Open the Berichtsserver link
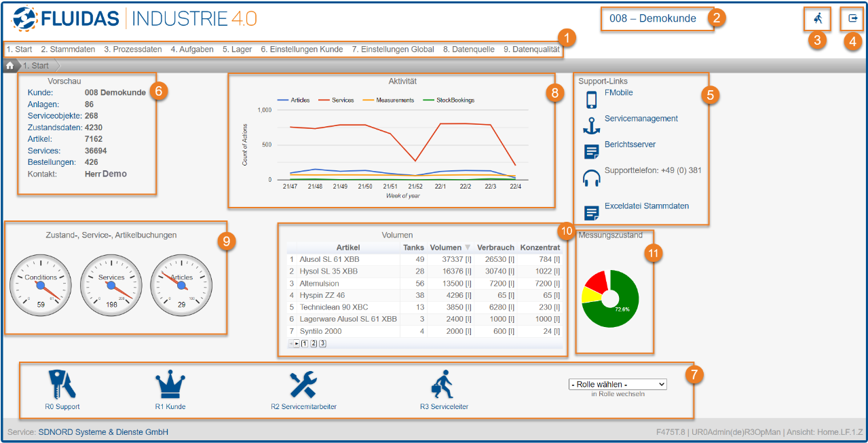Screen dimensions: 868x443 (x=630, y=145)
